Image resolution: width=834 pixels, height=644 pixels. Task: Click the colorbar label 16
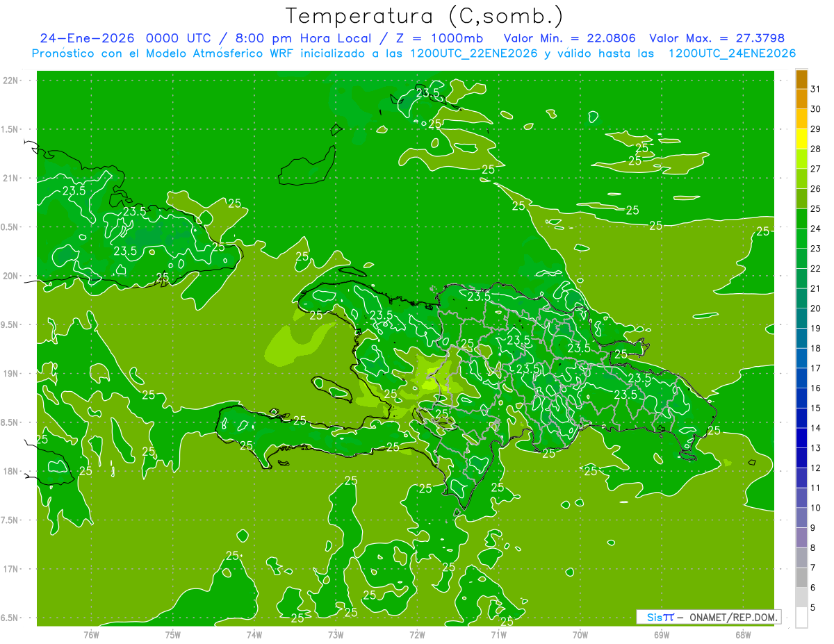click(815, 388)
